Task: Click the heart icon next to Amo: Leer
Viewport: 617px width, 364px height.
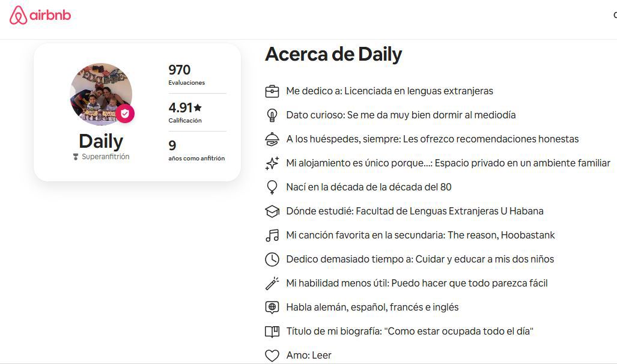Action: click(x=272, y=356)
